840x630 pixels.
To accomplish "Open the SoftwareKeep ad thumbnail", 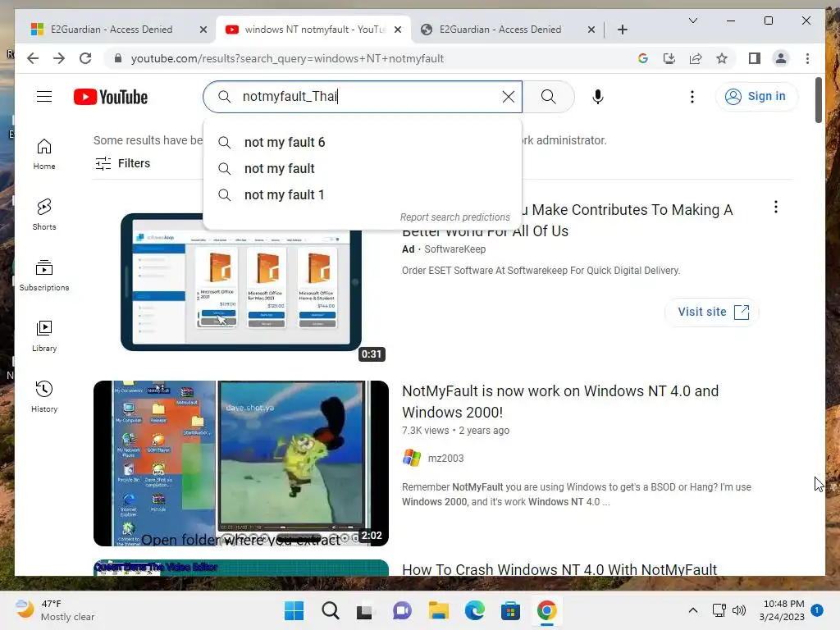I will [241, 282].
